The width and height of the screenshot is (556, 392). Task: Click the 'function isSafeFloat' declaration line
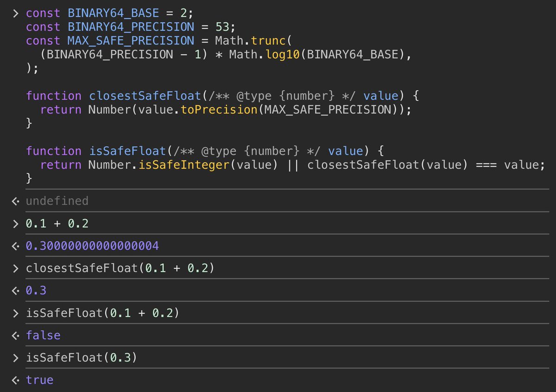[x=205, y=151]
